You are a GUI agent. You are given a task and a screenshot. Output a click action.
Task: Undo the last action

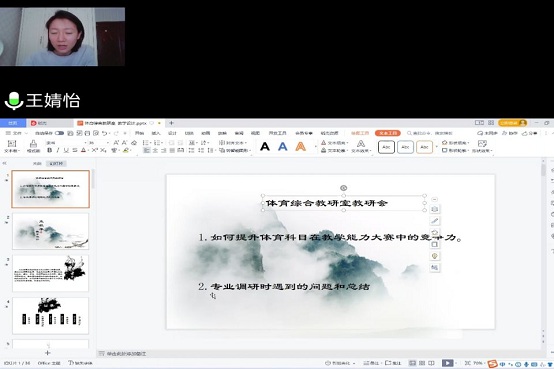104,133
